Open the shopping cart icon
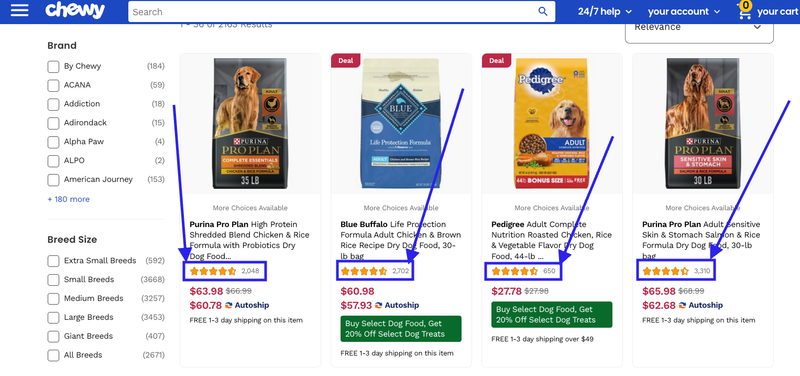Viewport: 800px width, 376px height. [x=745, y=11]
